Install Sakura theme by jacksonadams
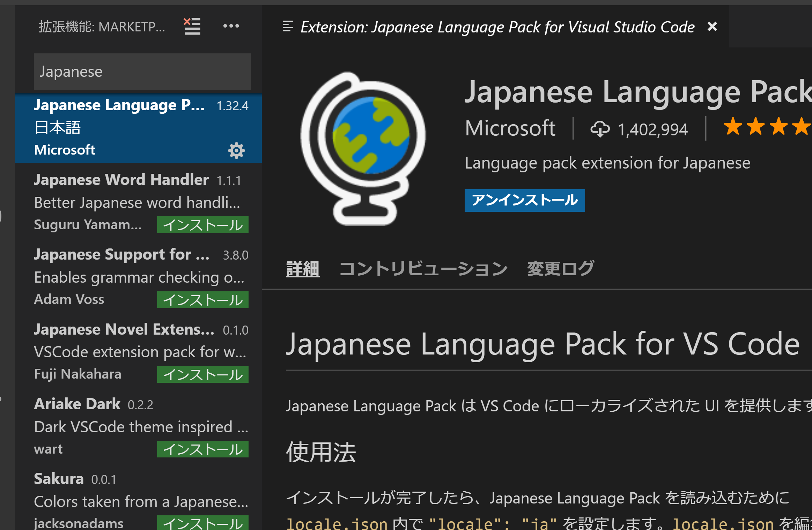812x530 pixels. pos(203,523)
